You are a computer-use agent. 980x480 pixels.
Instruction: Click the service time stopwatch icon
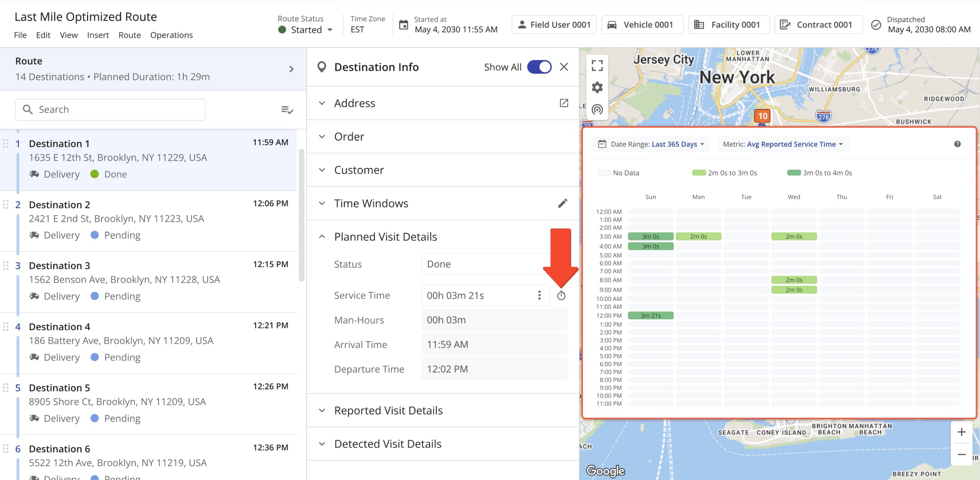(561, 296)
